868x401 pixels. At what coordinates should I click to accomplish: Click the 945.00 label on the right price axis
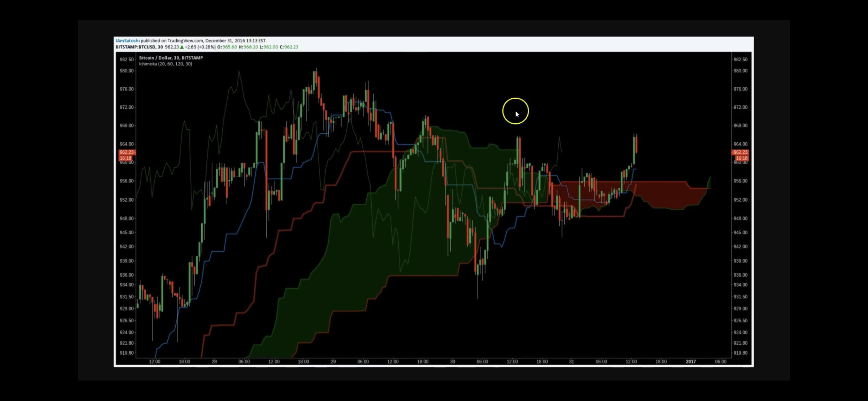tap(740, 232)
